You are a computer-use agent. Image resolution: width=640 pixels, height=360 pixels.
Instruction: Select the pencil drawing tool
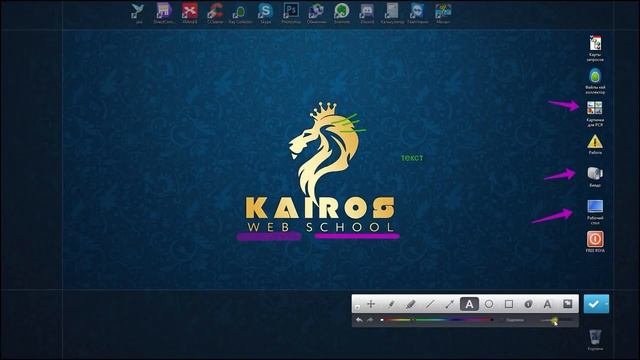391,304
